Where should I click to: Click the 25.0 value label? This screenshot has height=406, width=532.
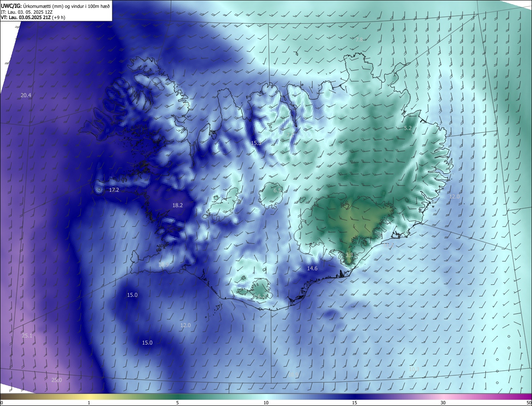(x=57, y=380)
